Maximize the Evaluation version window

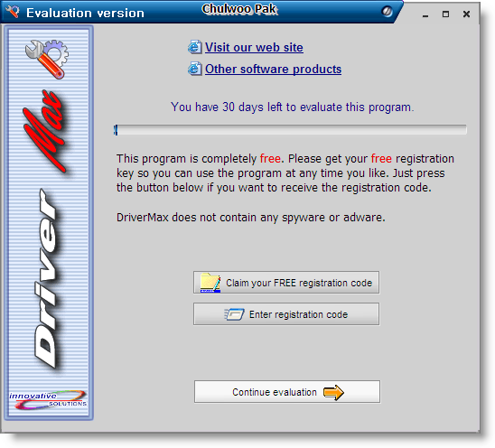(445, 14)
